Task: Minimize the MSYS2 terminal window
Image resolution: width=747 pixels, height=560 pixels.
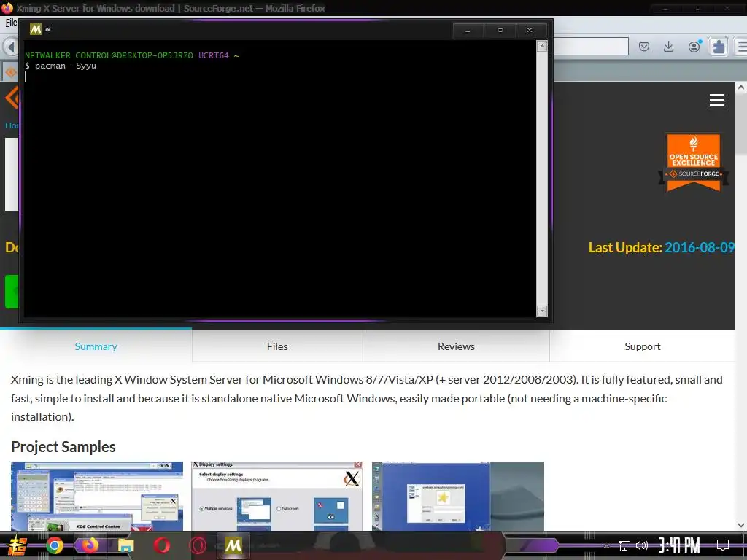Action: click(x=468, y=31)
